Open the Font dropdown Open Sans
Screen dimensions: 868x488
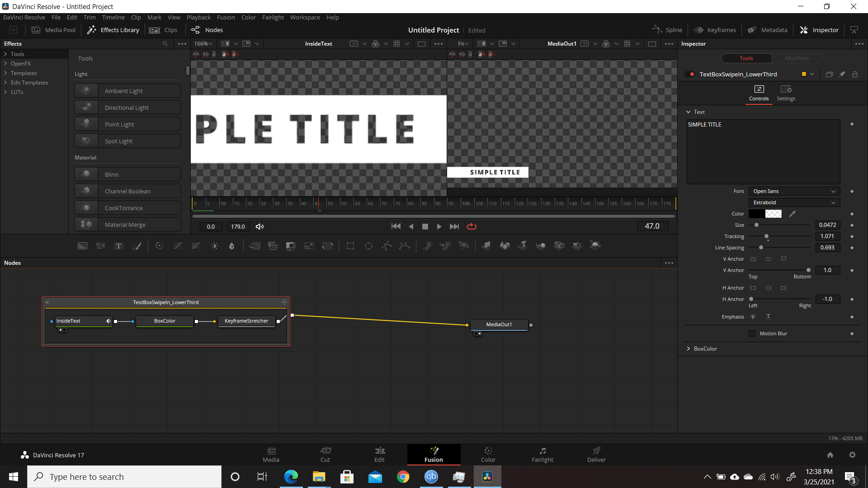point(794,191)
